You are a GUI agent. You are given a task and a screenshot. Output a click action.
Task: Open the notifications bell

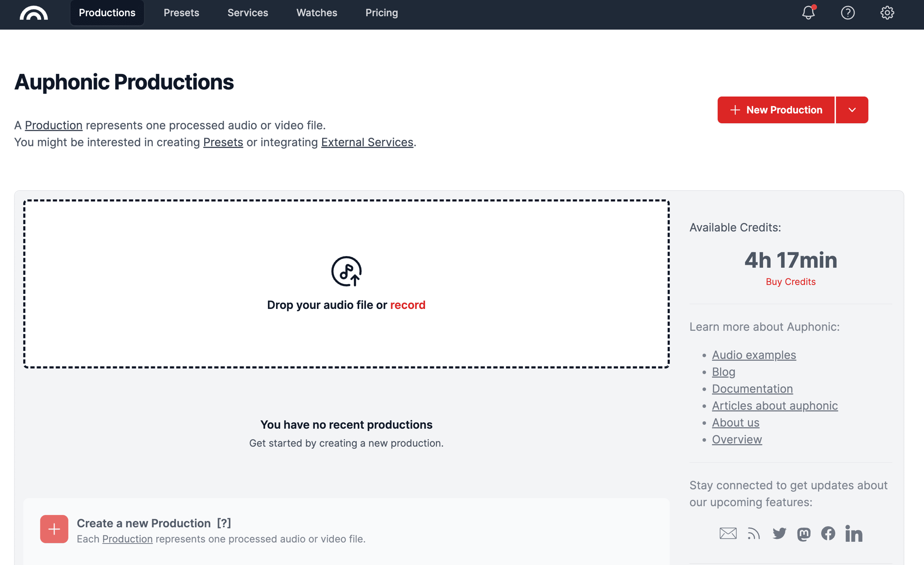tap(808, 13)
